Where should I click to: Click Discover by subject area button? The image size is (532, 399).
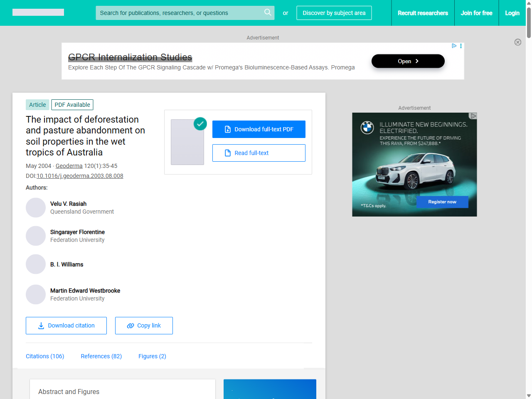(334, 13)
